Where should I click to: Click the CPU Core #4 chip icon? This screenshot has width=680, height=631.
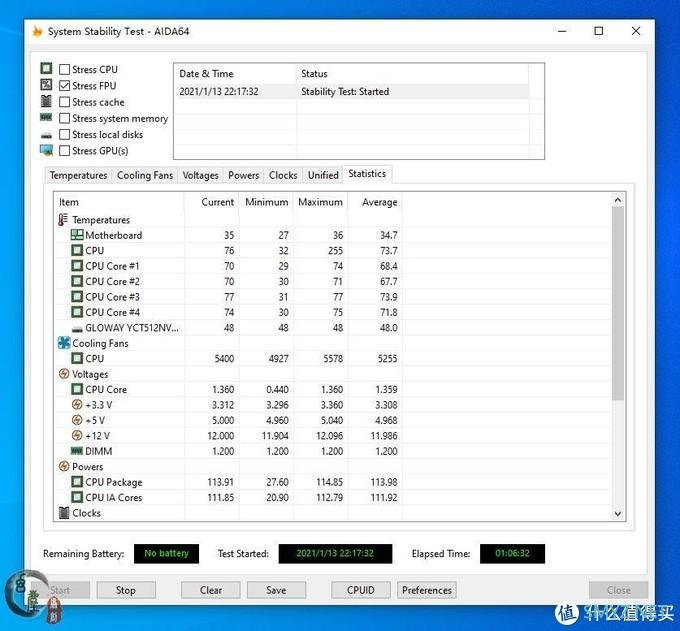77,312
